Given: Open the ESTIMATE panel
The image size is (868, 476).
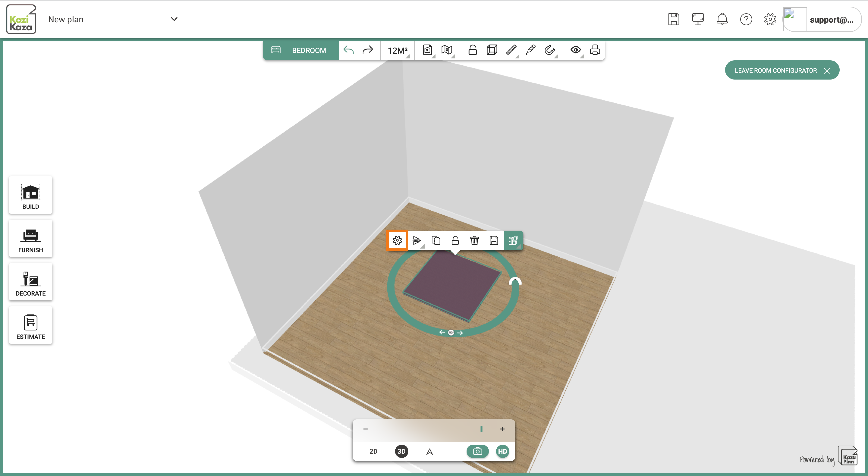Looking at the screenshot, I should pyautogui.click(x=31, y=325).
